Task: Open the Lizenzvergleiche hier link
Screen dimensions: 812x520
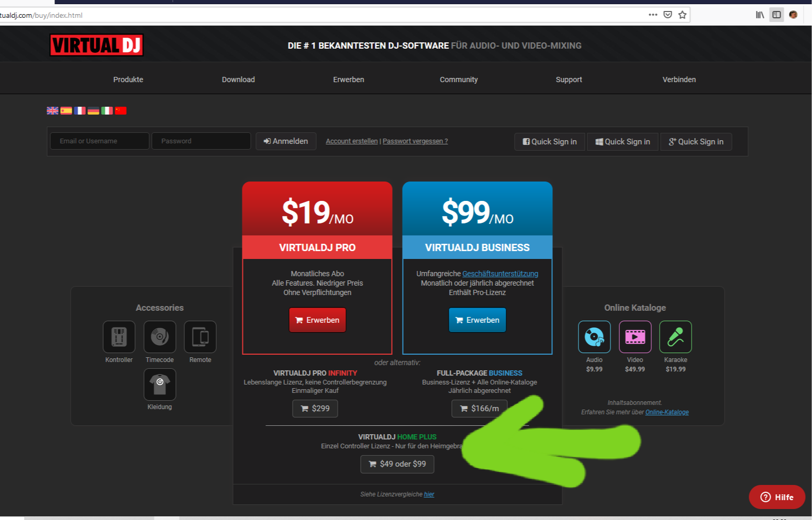Action: [x=429, y=494]
